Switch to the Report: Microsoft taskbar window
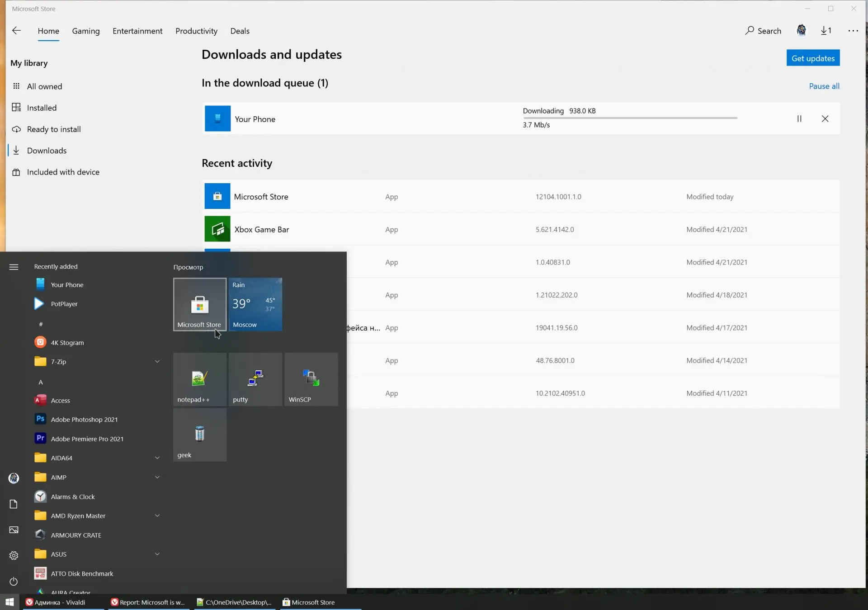 click(x=149, y=602)
